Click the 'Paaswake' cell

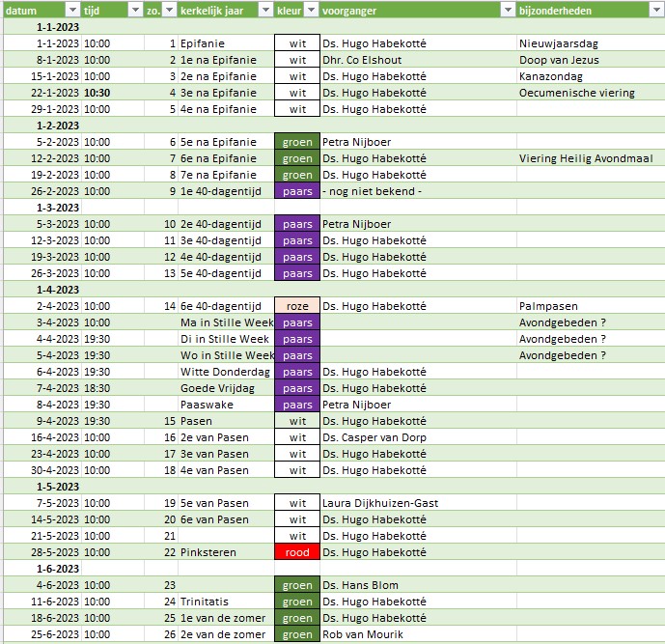point(226,405)
